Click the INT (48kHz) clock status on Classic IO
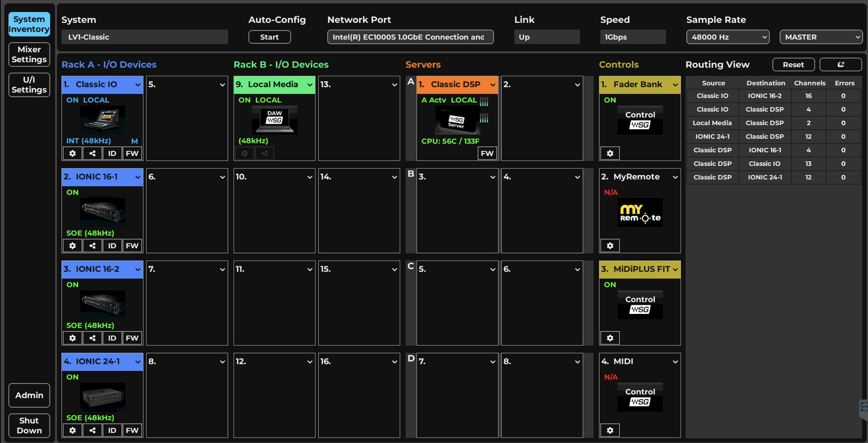Screen dimensions: 868x443 click(89, 141)
